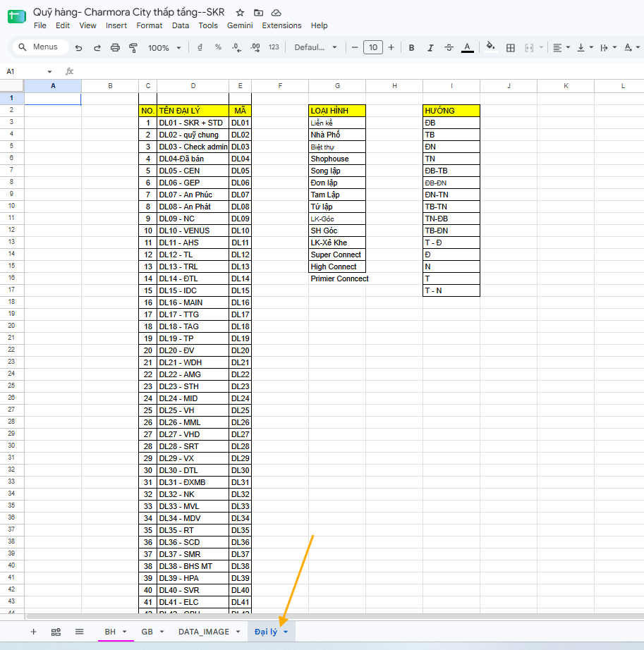Print the spreadsheet using printer icon

115,48
